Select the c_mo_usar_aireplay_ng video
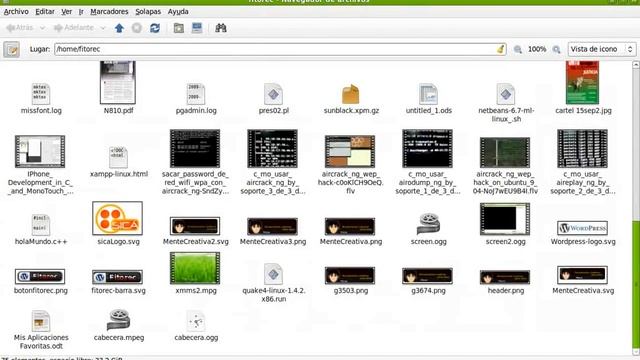The height and width of the screenshot is (360, 640). click(x=582, y=149)
